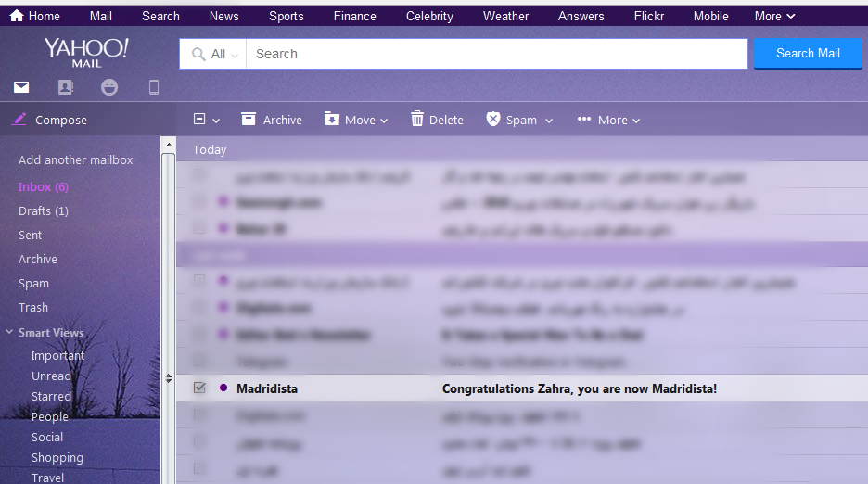
Task: Click the Move folder icon
Action: [332, 119]
